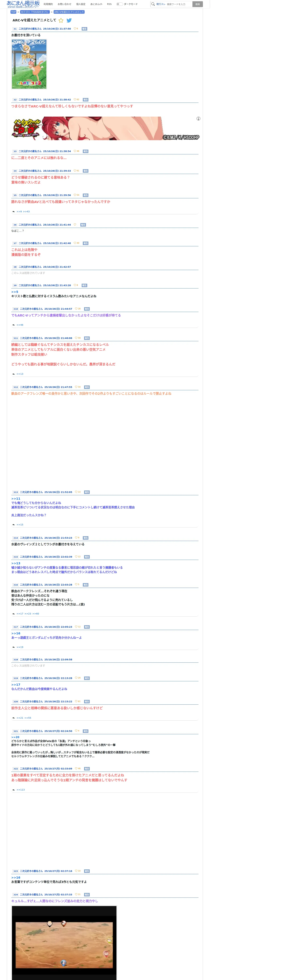Follow the >>113 reply link under post 22
Image resolution: width=296 pixels, height=980 pixels.
[x=21, y=790]
